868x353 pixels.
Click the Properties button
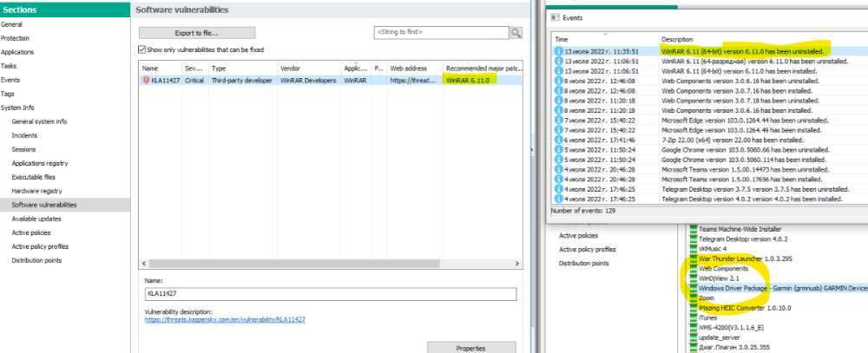pyautogui.click(x=470, y=347)
